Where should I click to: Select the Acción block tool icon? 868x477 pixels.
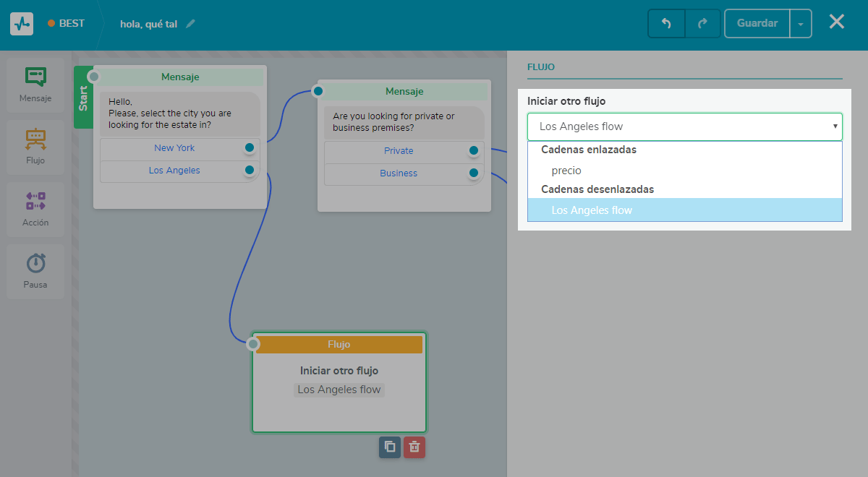point(35,202)
